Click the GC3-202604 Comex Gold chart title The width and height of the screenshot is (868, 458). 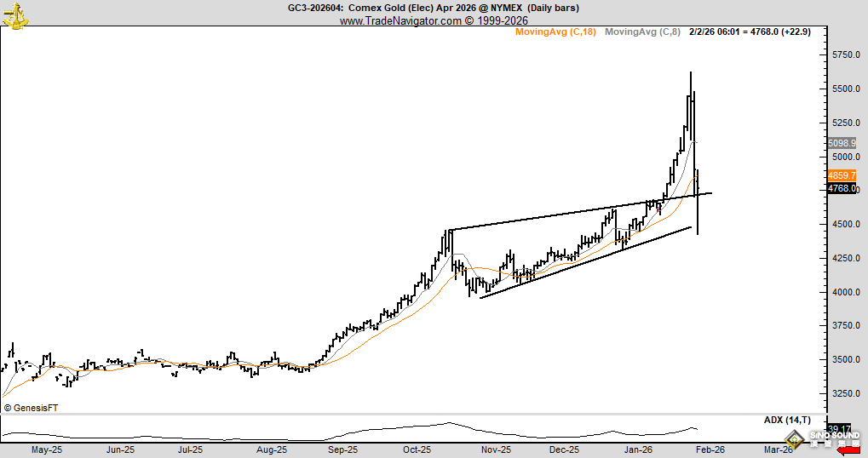(x=434, y=8)
